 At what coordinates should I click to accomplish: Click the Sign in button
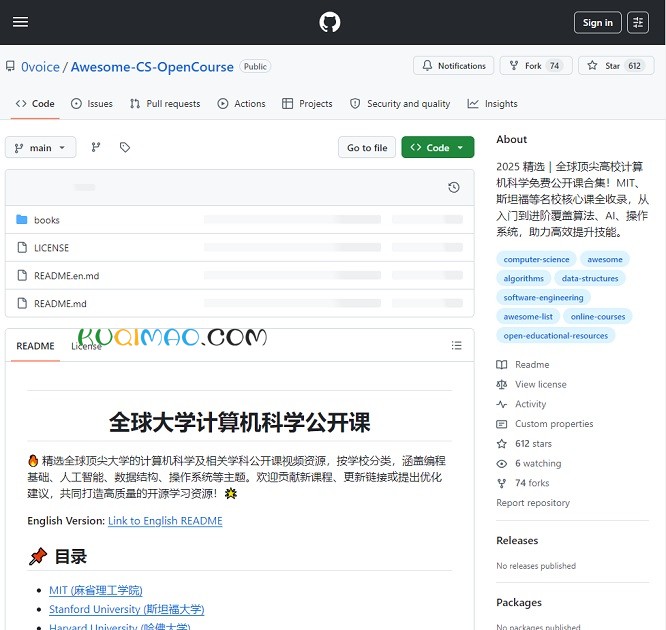pos(598,23)
